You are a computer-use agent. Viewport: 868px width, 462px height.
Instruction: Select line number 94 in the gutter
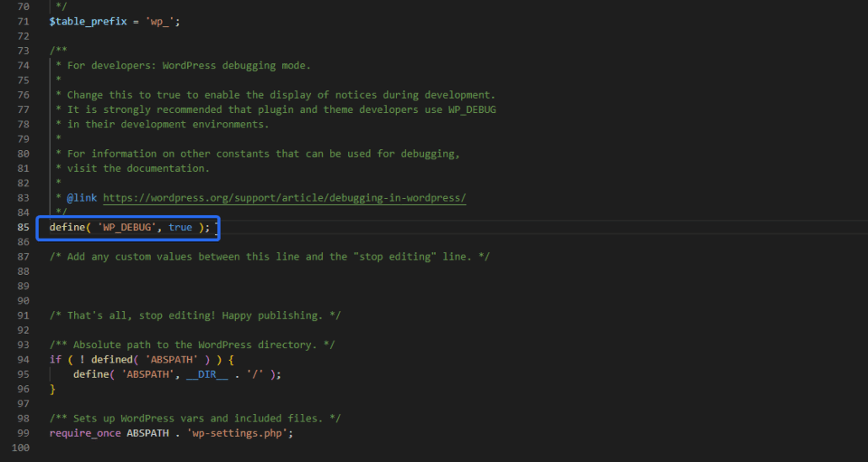pos(24,359)
